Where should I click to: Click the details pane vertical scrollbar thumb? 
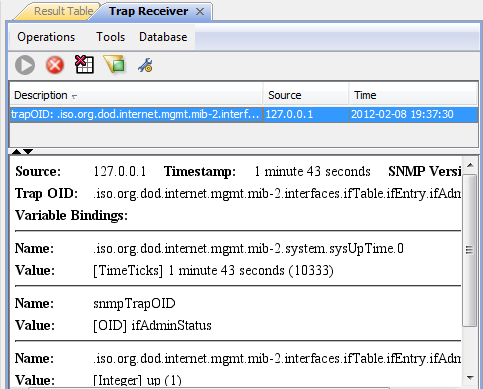coord(470,250)
